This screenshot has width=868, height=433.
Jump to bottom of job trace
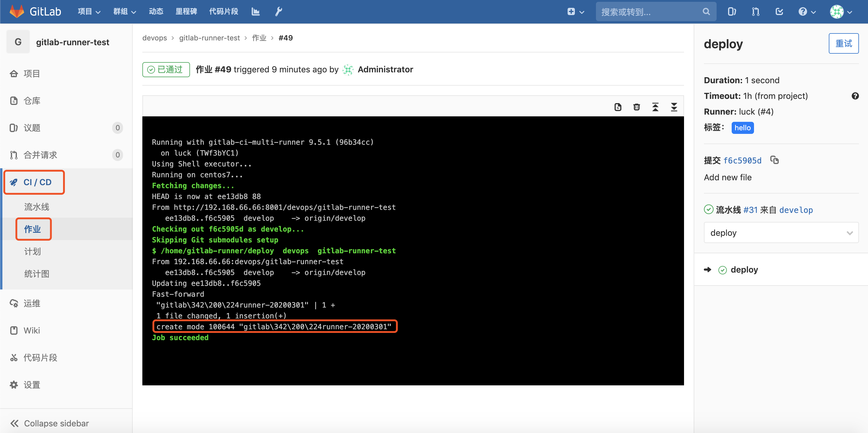click(x=674, y=107)
